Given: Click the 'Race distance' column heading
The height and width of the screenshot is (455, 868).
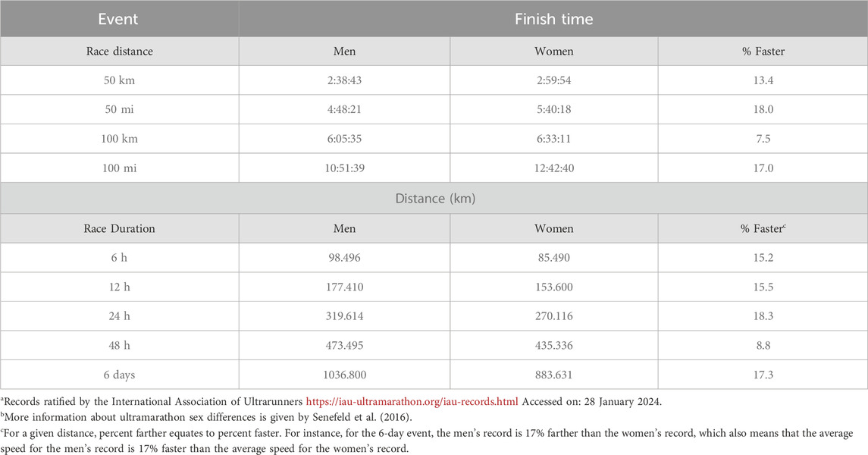Looking at the screenshot, I should click(120, 52).
